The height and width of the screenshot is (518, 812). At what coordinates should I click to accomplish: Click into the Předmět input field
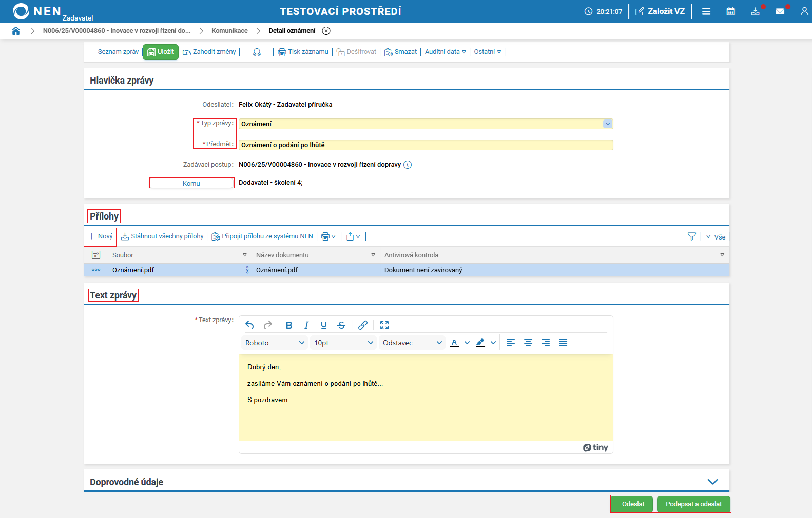(x=426, y=145)
